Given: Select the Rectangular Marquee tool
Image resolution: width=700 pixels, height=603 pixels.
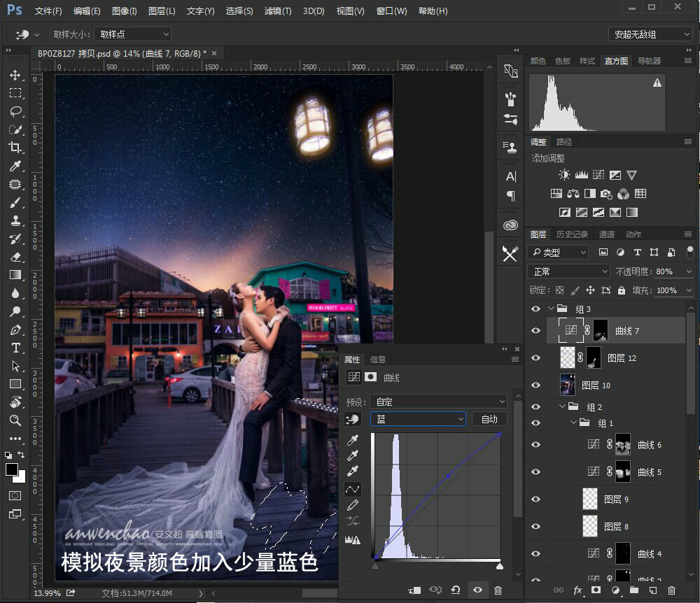Looking at the screenshot, I should [x=15, y=93].
